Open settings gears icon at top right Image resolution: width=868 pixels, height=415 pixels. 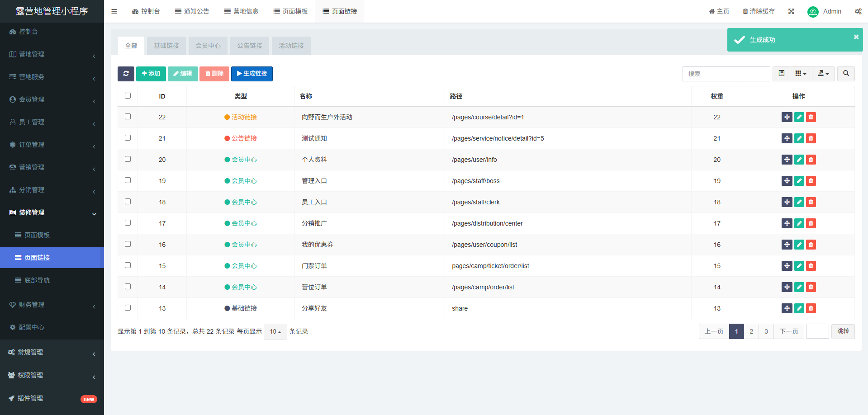click(x=858, y=11)
